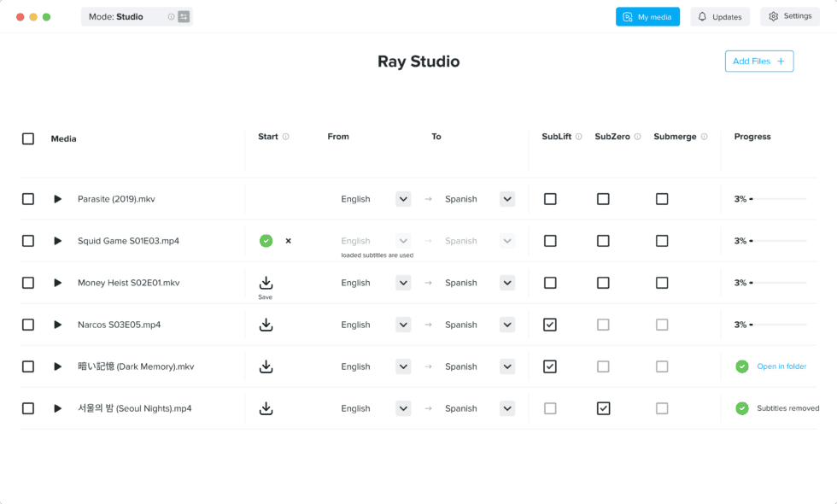Click download icon in Narcos row
The width and height of the screenshot is (837, 504).
[266, 325]
